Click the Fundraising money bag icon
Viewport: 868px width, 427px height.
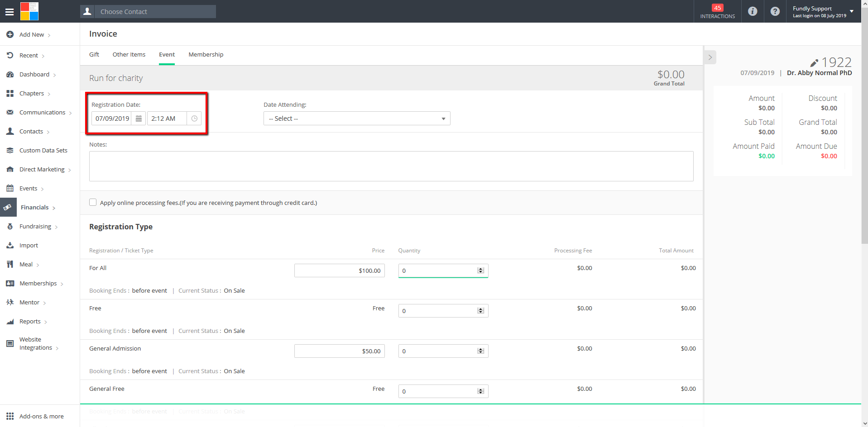(10, 226)
